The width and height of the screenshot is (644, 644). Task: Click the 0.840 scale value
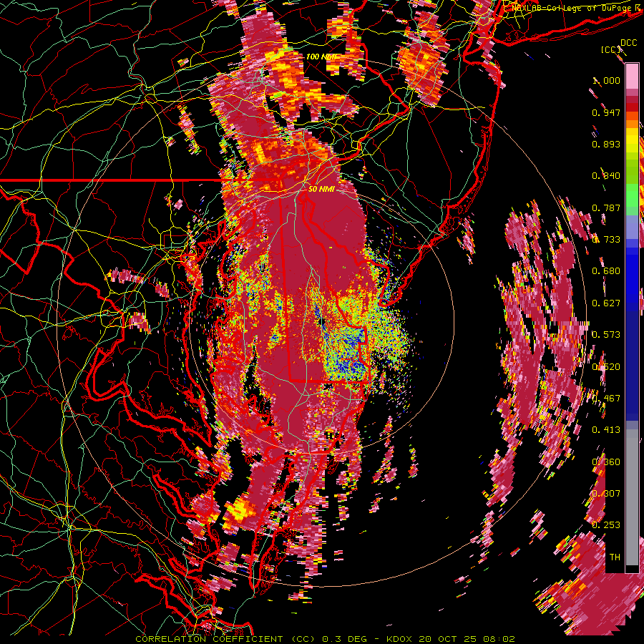606,176
